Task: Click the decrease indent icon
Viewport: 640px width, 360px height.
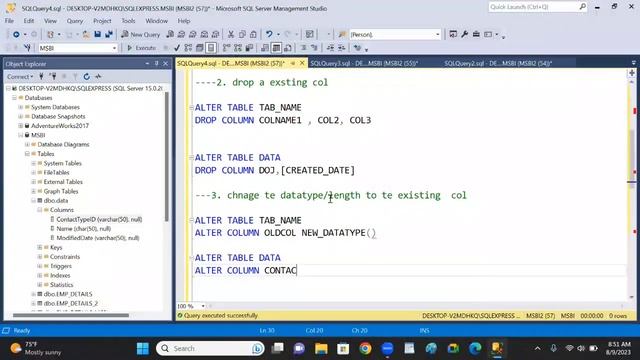Action: coord(331,48)
